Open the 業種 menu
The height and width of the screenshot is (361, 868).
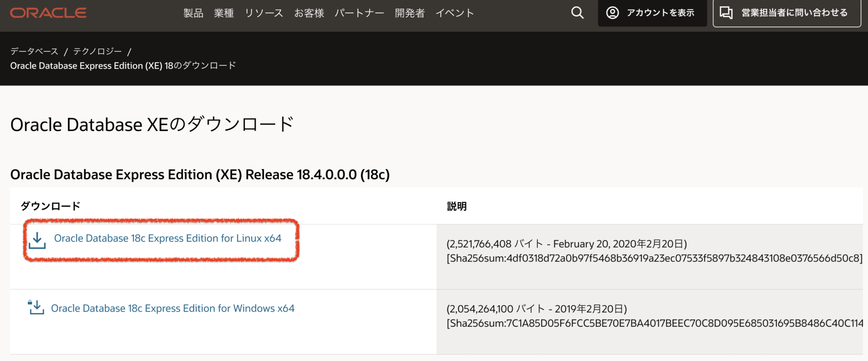225,13
